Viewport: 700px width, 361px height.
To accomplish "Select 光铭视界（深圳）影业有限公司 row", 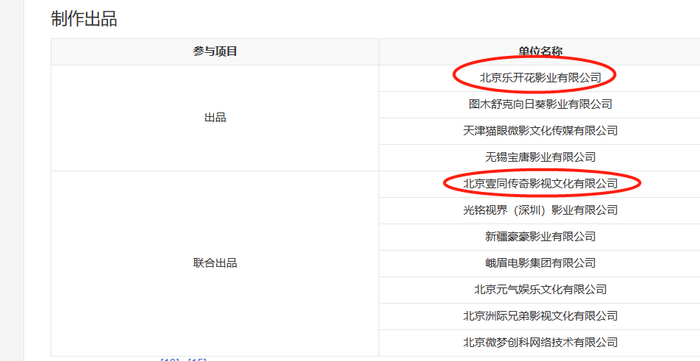I will [x=539, y=210].
